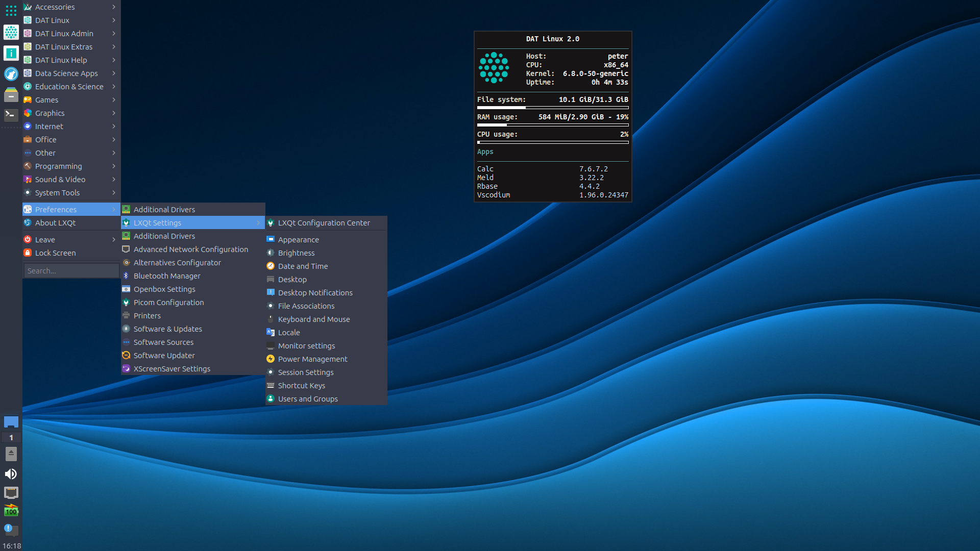Open the notification alert tray icon
The height and width of the screenshot is (551, 980).
pos(11,530)
